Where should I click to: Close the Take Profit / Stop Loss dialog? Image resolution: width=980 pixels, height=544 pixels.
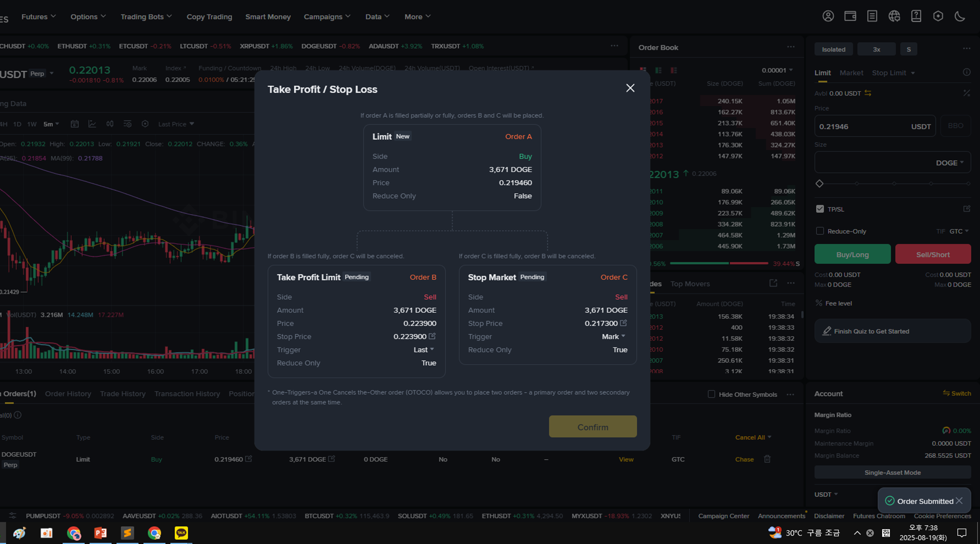630,88
